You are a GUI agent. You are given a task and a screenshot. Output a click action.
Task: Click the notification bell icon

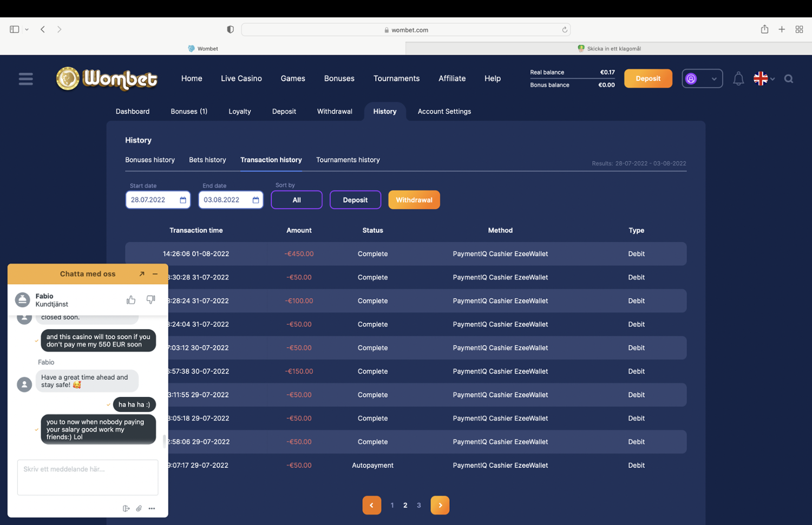pos(738,79)
